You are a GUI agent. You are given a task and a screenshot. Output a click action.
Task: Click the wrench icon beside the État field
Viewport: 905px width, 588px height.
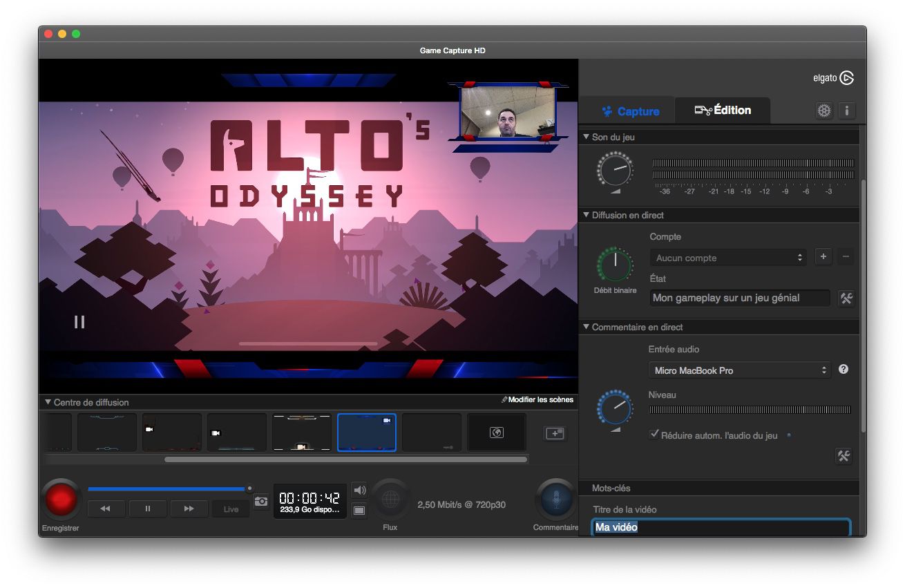click(x=846, y=298)
